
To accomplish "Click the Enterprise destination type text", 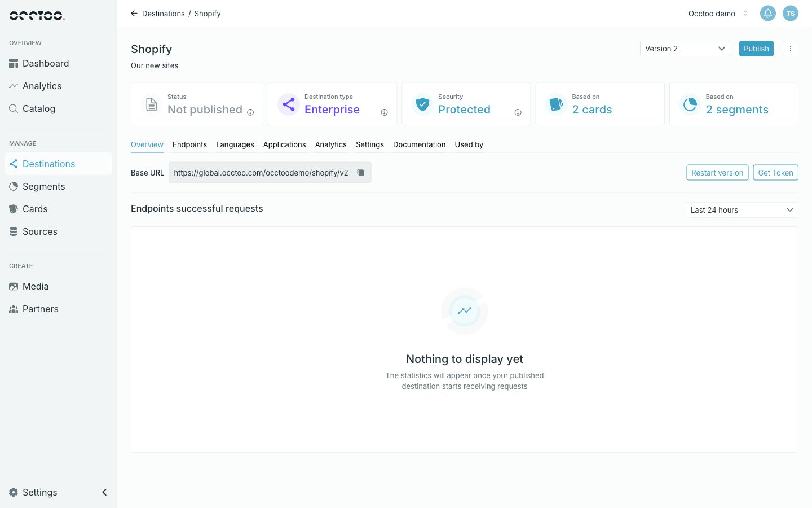I will [x=332, y=110].
